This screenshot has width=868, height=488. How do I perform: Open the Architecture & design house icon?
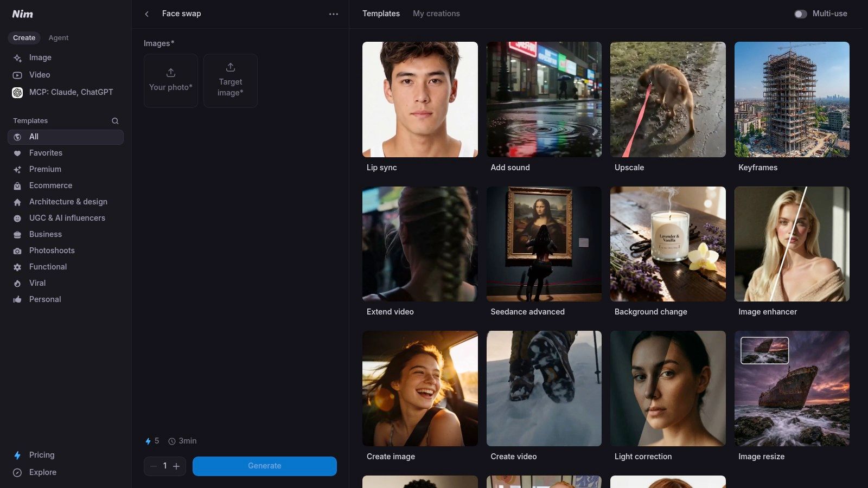(17, 202)
